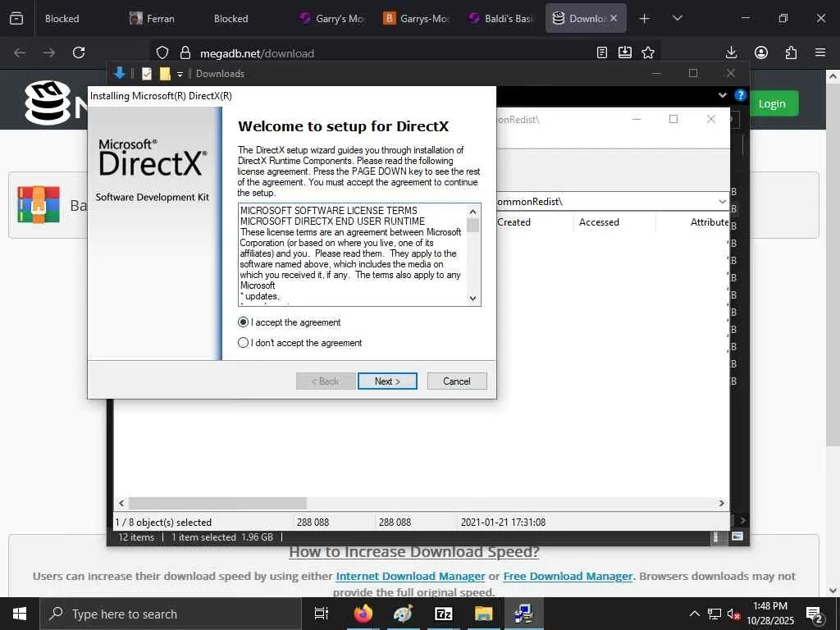Switch to the first Blocked tab

[x=62, y=19]
